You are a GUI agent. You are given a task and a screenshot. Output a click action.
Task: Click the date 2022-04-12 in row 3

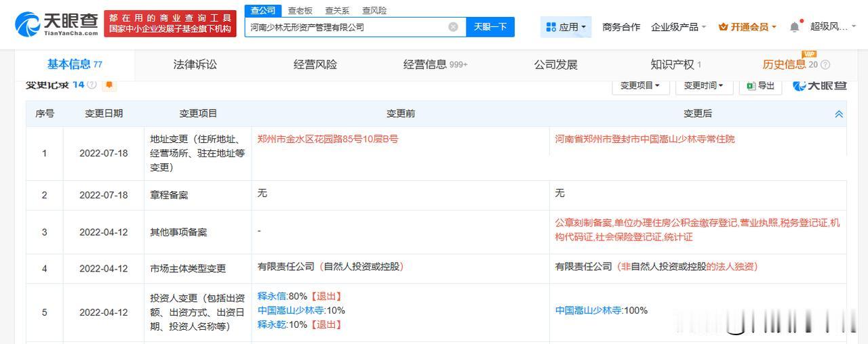[x=104, y=232]
